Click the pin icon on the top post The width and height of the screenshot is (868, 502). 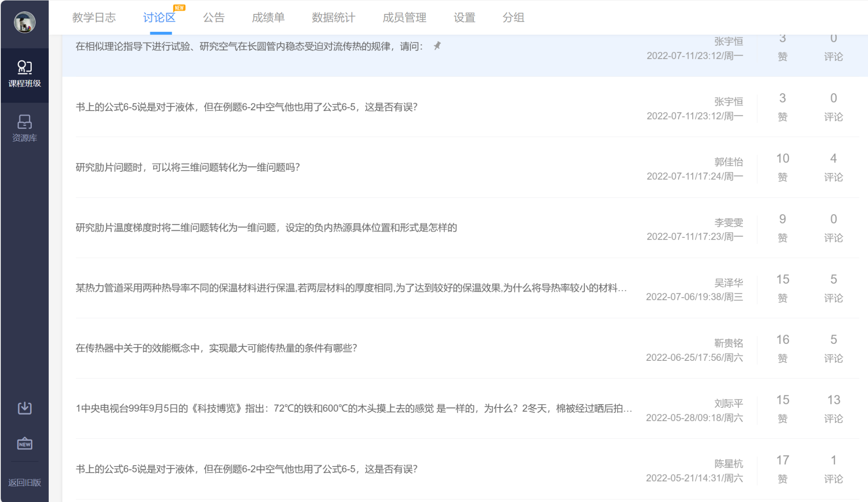437,46
